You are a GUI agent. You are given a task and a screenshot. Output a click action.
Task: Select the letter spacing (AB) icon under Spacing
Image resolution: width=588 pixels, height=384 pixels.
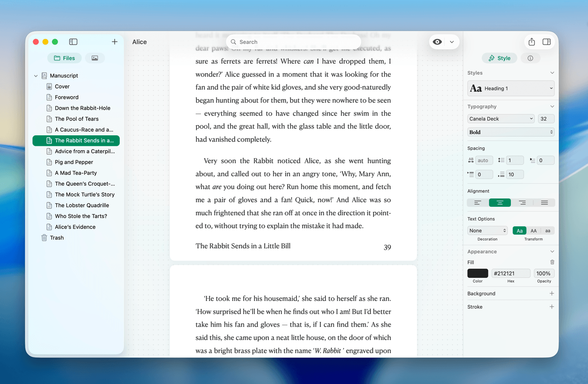pos(470,160)
